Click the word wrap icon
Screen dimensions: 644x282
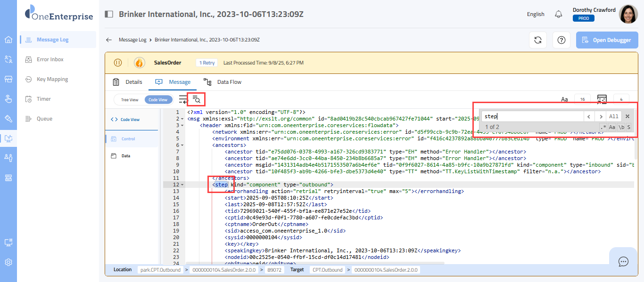click(x=183, y=99)
